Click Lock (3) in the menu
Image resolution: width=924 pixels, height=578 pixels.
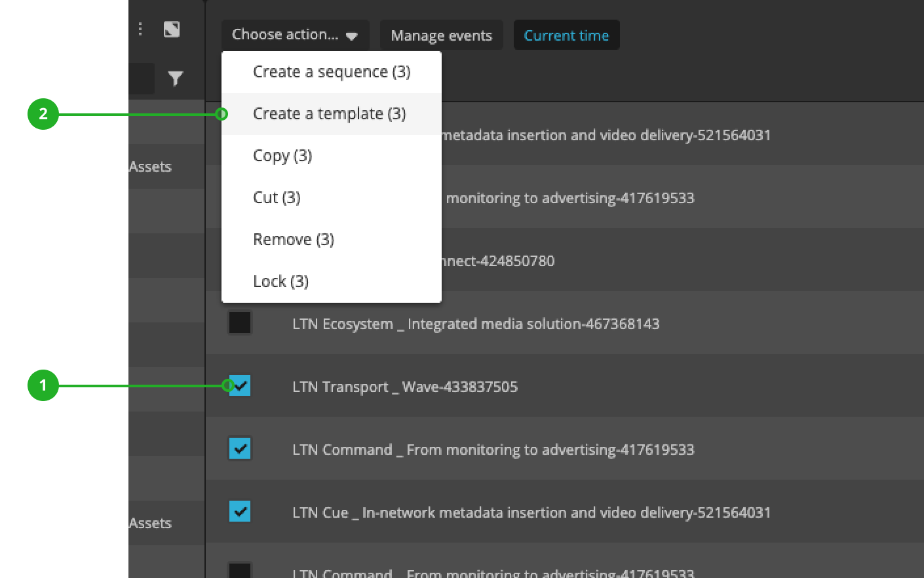coord(280,282)
